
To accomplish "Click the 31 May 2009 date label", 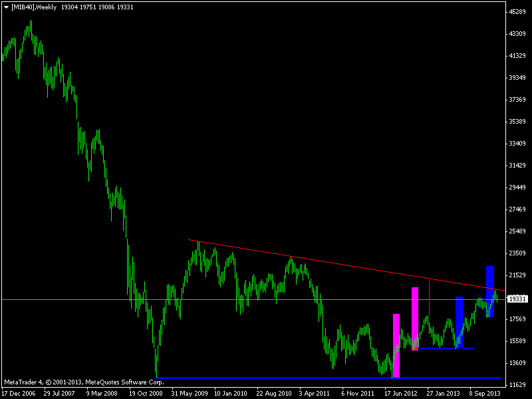I will [189, 393].
